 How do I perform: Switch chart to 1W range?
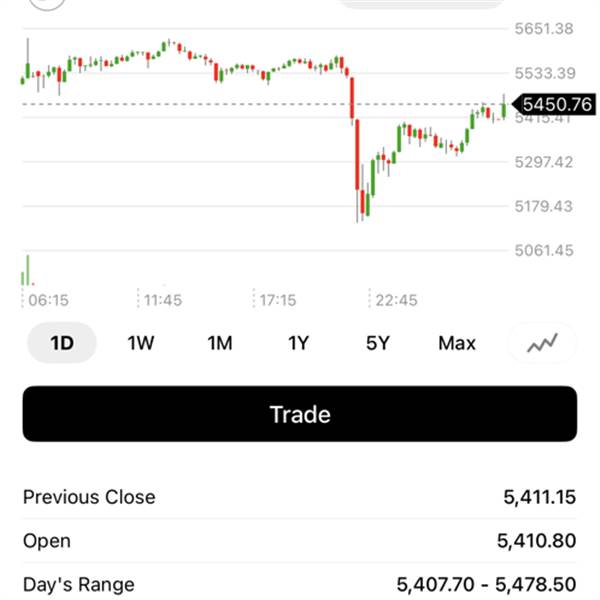pyautogui.click(x=141, y=343)
